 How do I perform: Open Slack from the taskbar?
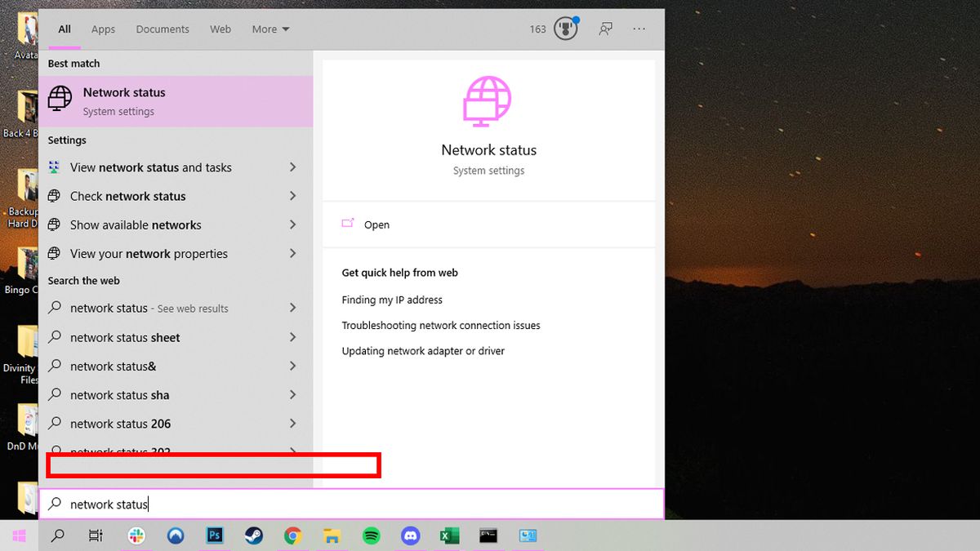136,535
